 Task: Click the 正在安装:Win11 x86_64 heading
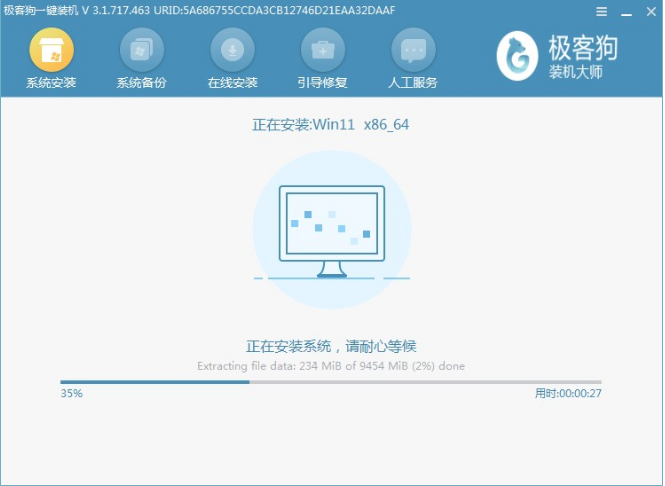tap(331, 125)
